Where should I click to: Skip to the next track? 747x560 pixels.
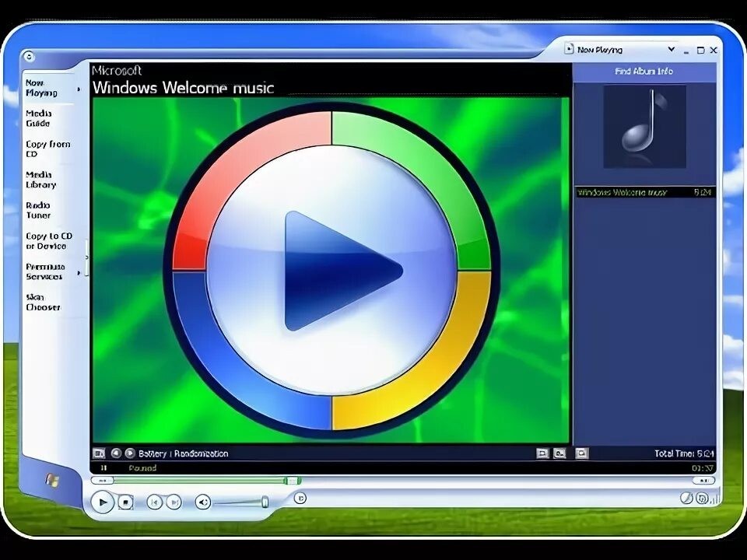tap(174, 502)
